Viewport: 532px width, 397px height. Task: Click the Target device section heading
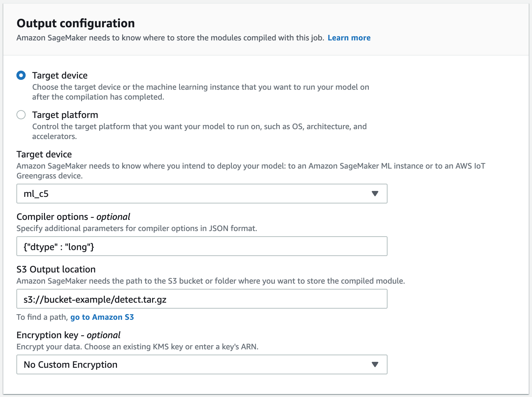point(44,154)
